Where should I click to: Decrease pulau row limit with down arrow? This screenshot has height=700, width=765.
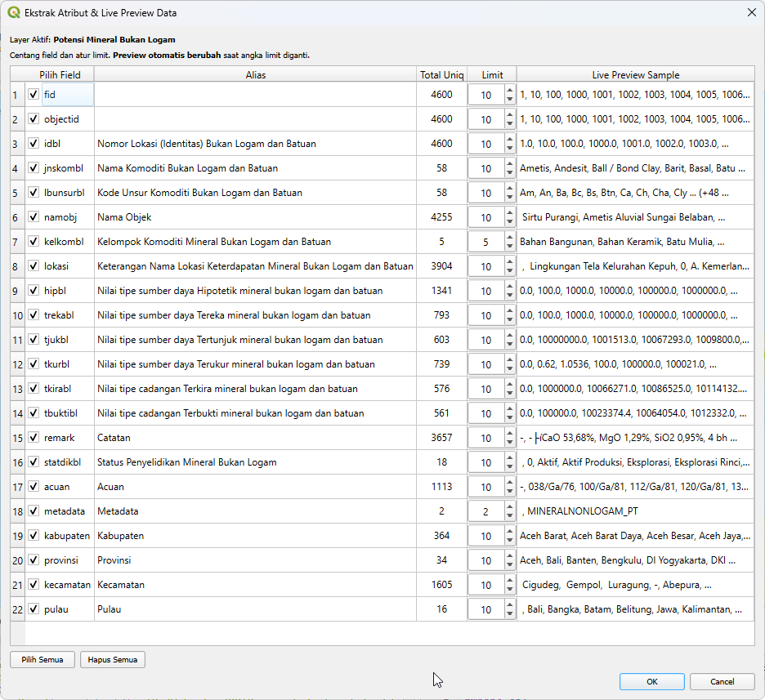pos(510,613)
